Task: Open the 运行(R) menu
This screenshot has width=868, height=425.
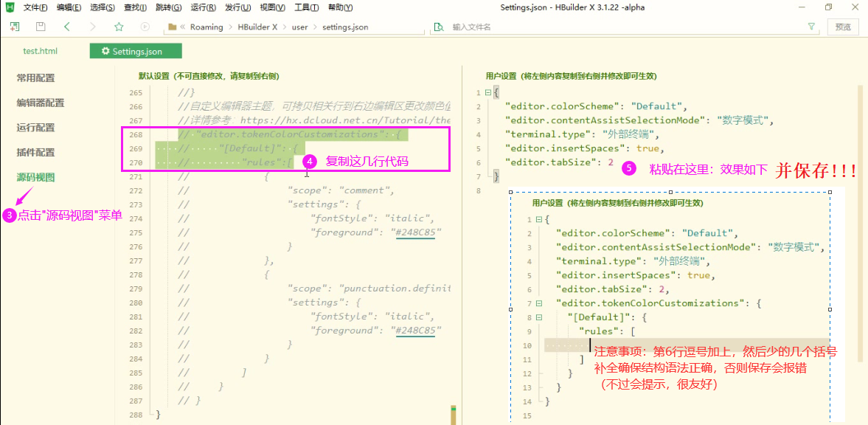Action: point(203,8)
